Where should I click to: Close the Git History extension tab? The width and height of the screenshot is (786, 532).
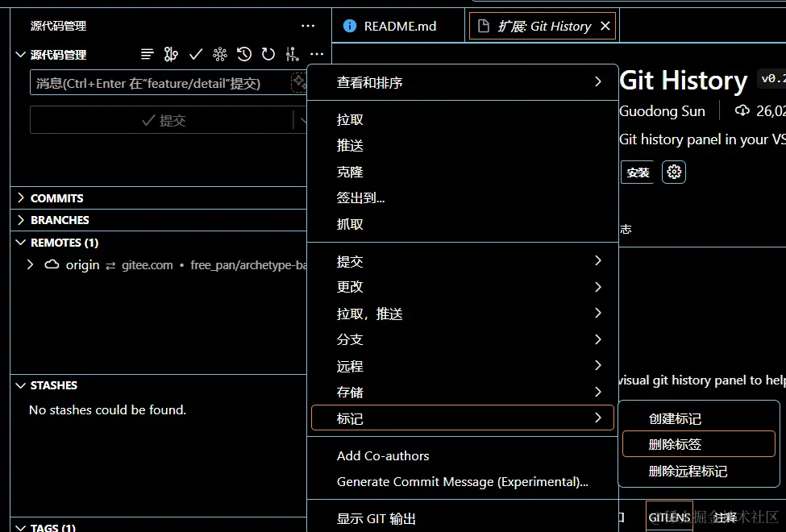(x=605, y=26)
